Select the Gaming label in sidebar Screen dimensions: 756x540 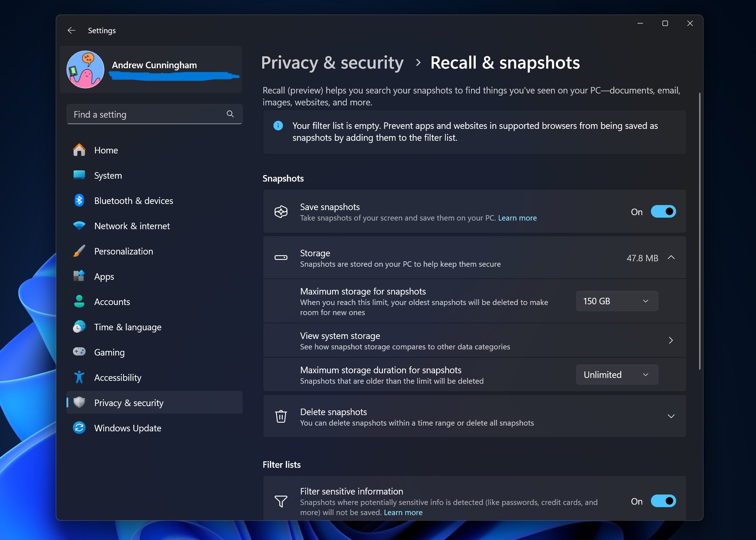[x=109, y=352]
